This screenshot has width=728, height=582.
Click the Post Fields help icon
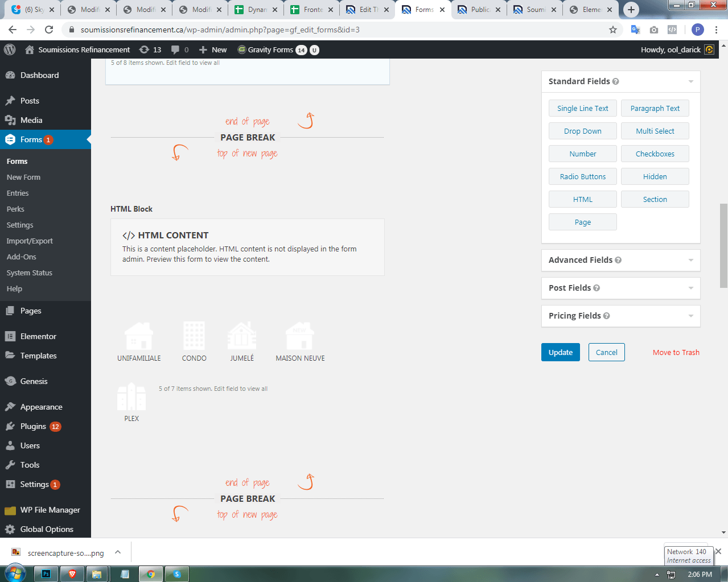[597, 288]
